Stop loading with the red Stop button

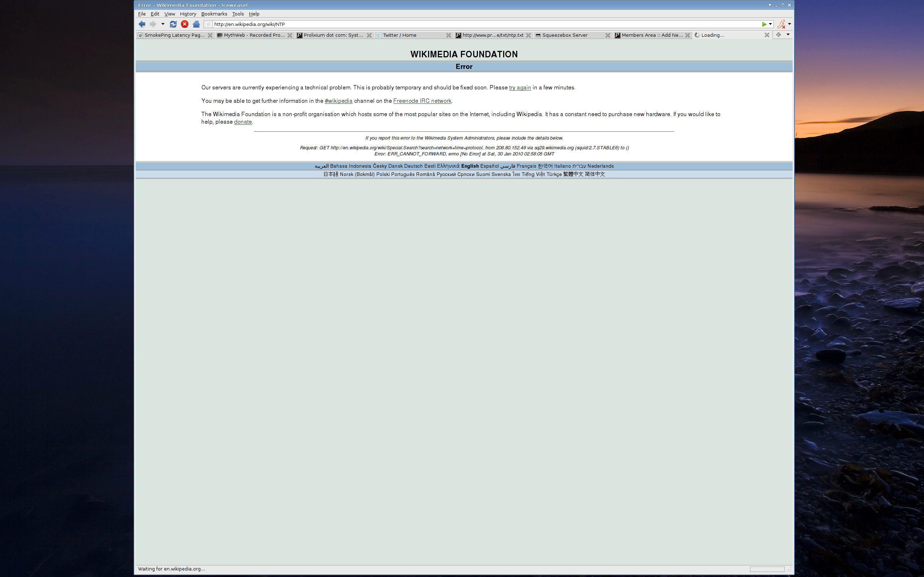click(x=185, y=24)
